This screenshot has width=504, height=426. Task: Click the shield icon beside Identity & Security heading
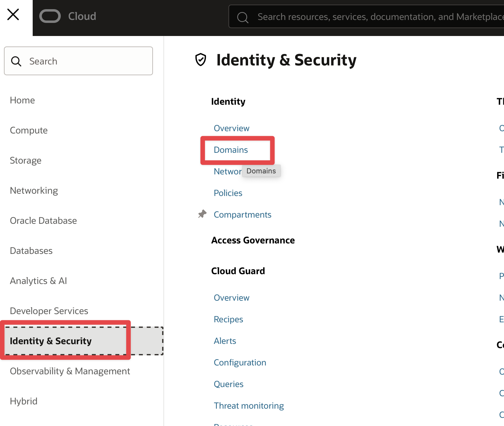click(200, 60)
